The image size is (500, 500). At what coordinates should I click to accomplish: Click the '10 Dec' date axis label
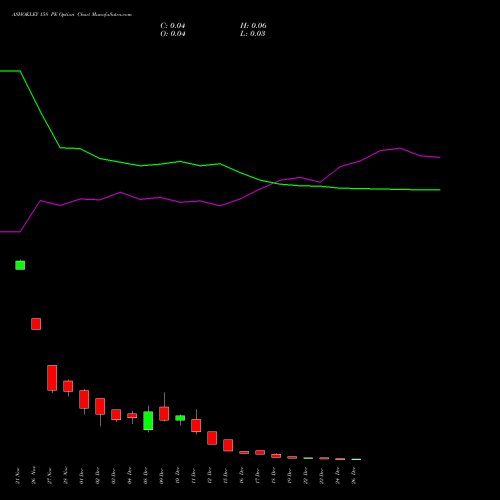tap(178, 476)
